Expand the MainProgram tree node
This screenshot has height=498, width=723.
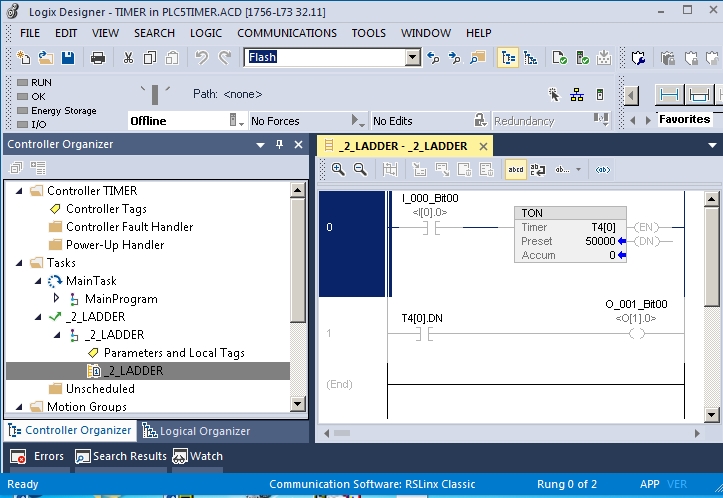pos(57,299)
